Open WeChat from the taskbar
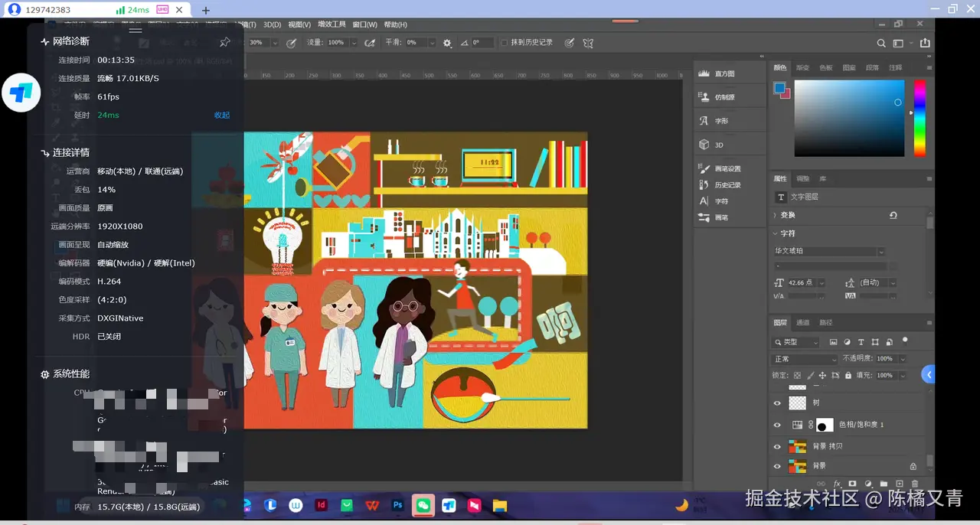This screenshot has height=525, width=980. [423, 505]
